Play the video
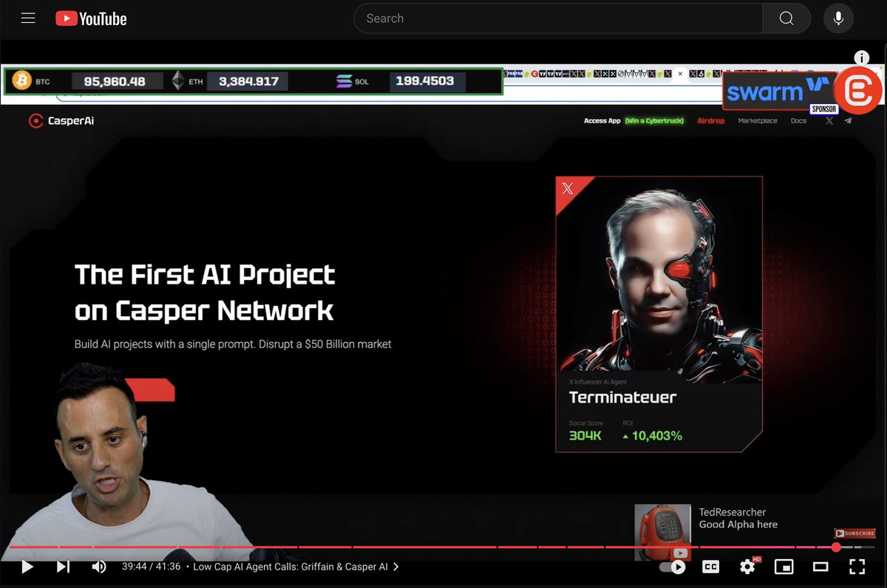 click(27, 567)
